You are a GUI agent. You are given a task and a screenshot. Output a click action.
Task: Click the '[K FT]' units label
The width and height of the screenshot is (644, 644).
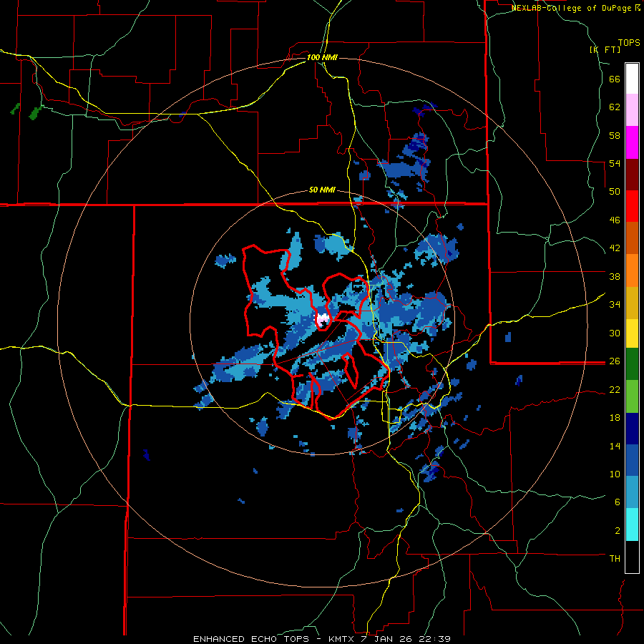pyautogui.click(x=605, y=49)
